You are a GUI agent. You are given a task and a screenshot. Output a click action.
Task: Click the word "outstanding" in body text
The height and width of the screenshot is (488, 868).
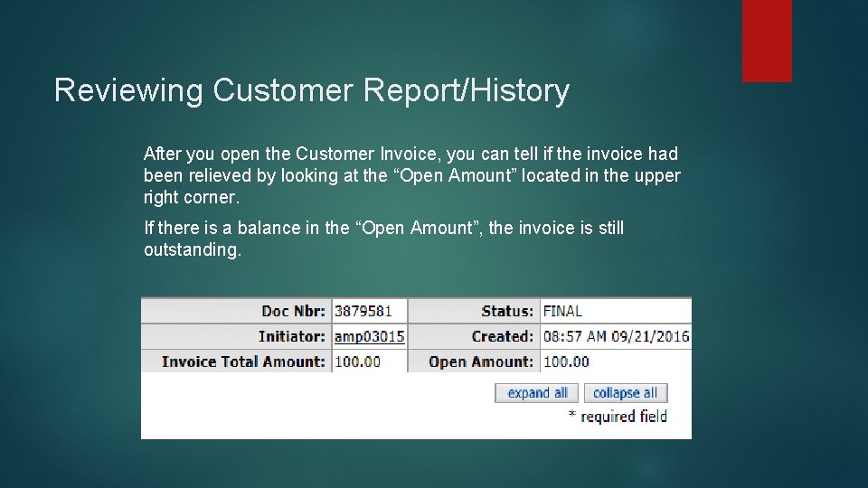[191, 249]
